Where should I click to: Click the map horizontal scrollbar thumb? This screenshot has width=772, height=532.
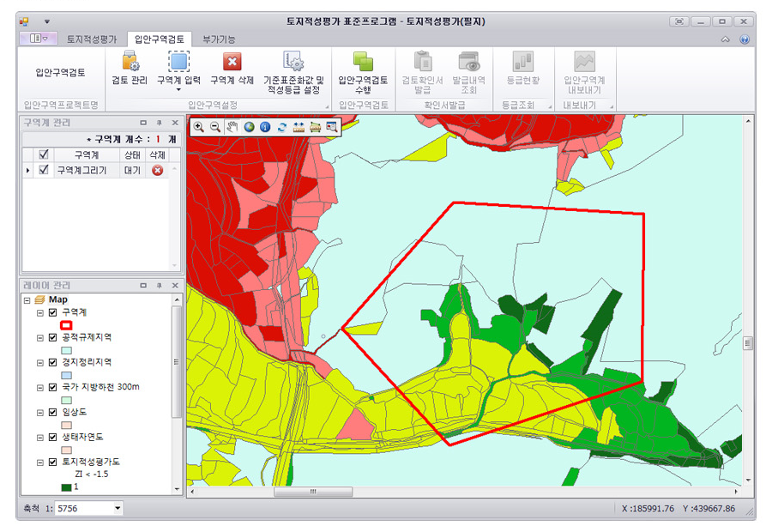click(313, 491)
